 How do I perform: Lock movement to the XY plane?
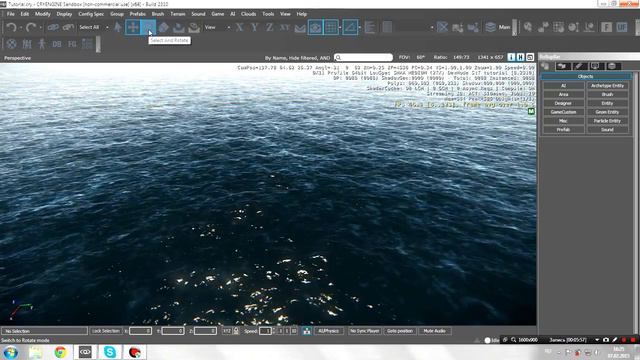284,27
